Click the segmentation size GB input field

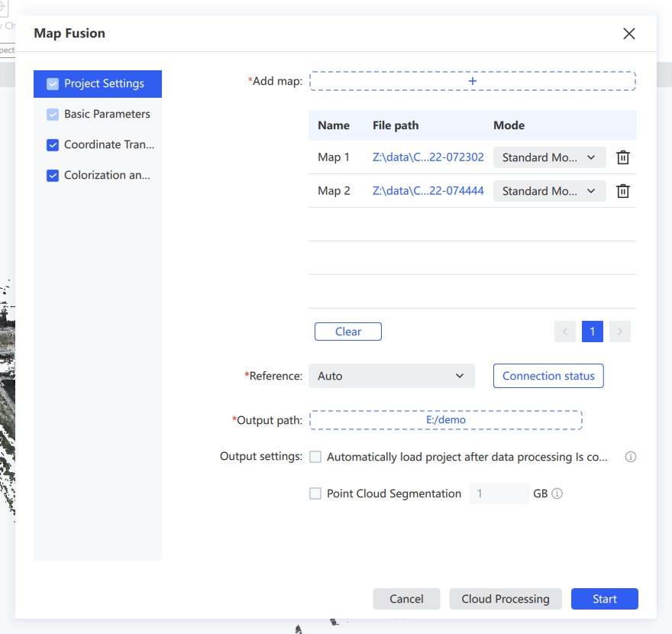(x=499, y=493)
